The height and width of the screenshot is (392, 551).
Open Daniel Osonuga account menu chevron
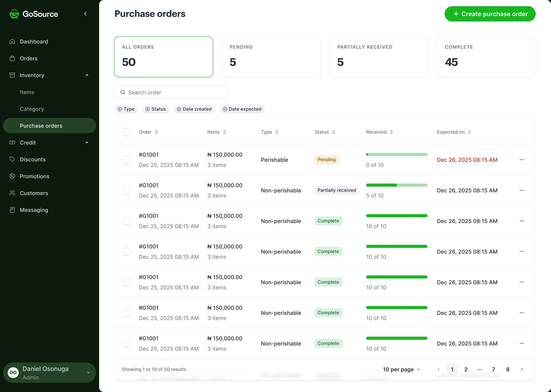[88, 373]
